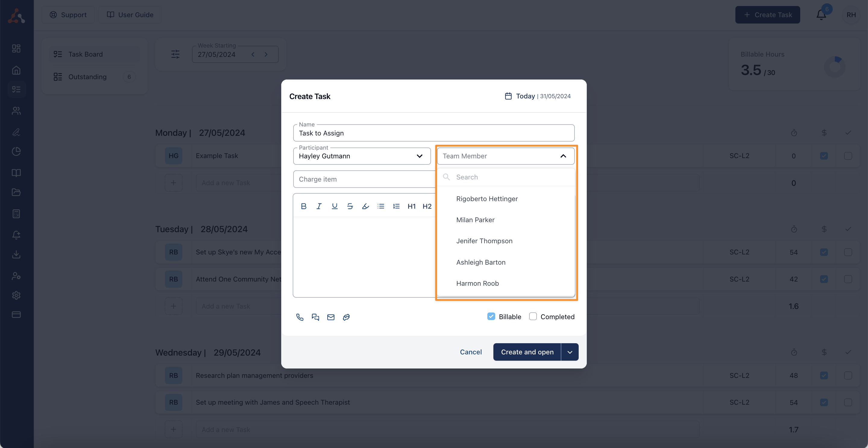Open the folder icon in the sidebar
This screenshot has width=868, height=448.
[16, 192]
